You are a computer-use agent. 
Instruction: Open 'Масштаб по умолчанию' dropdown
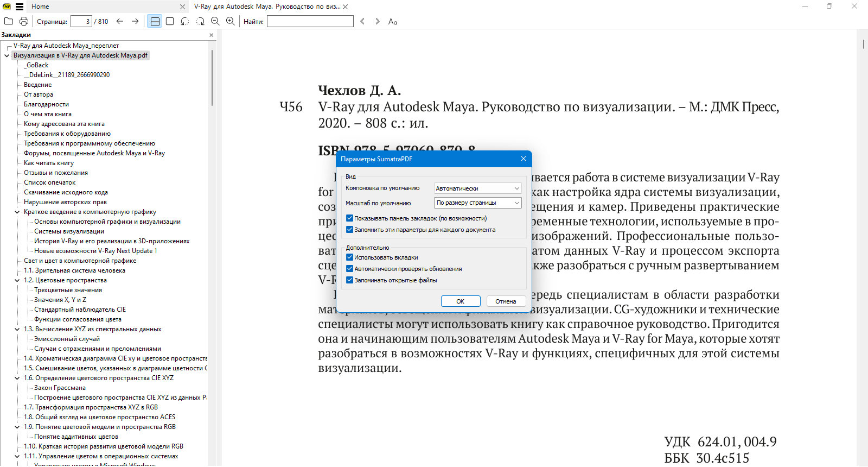[477, 203]
